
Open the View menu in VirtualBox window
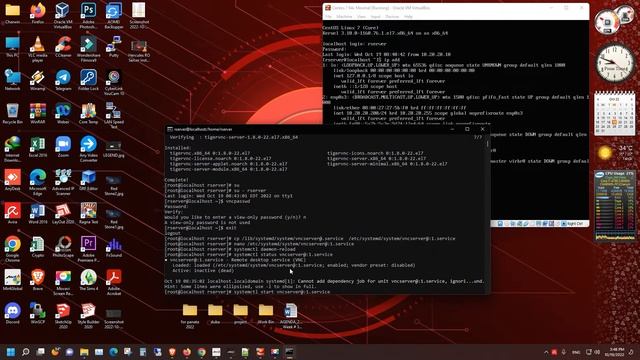(x=361, y=16)
